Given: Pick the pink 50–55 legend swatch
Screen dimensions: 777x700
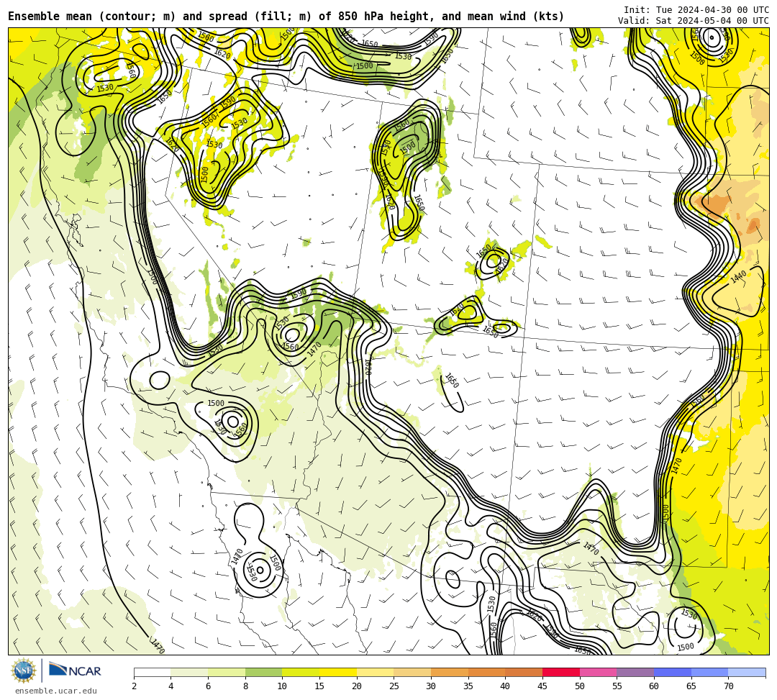Looking at the screenshot, I should (x=598, y=672).
